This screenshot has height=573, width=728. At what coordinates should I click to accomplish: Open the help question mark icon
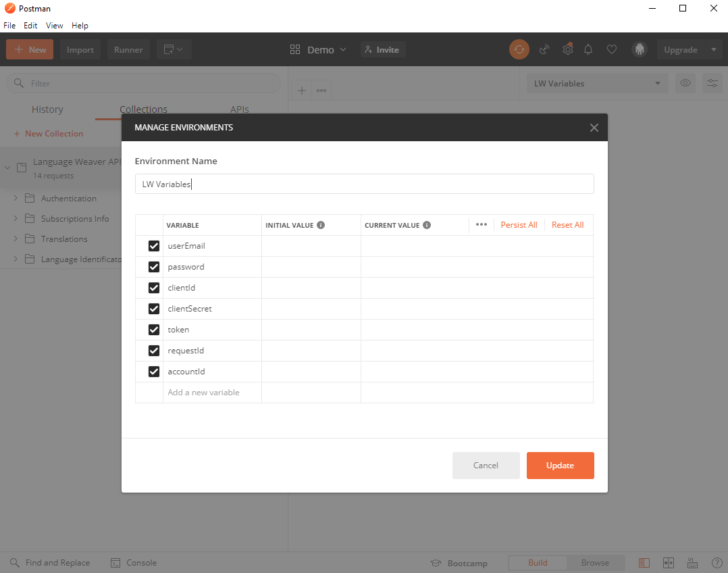click(x=717, y=563)
